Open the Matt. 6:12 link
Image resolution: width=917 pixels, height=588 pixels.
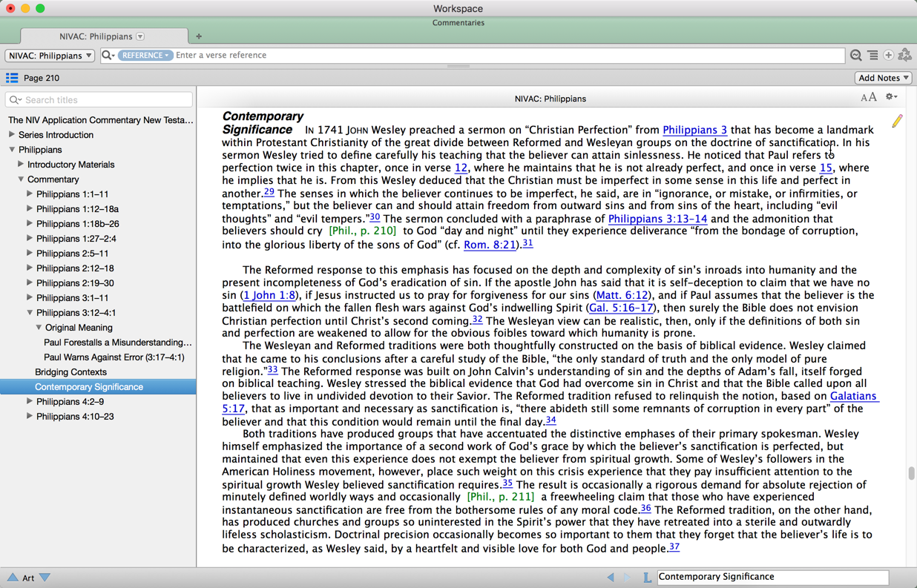point(622,295)
